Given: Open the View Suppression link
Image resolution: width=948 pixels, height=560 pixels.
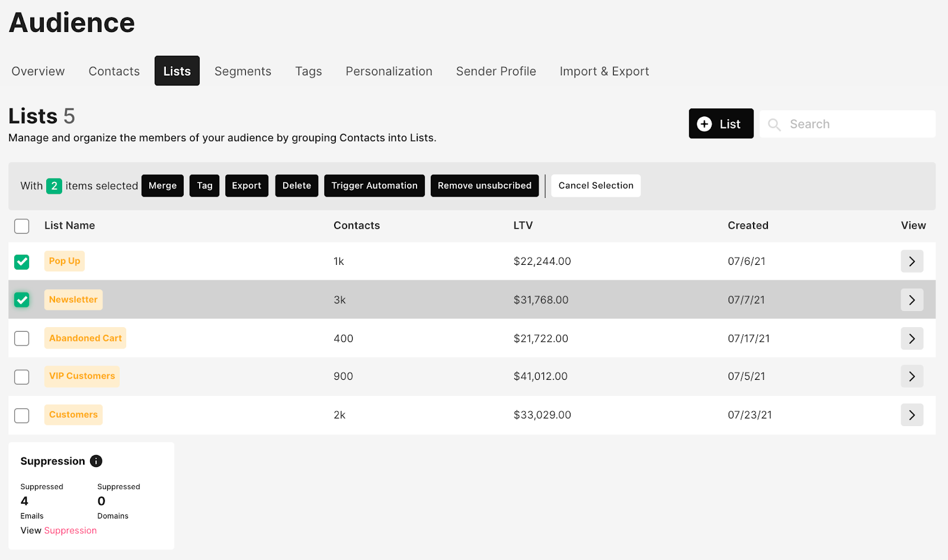Looking at the screenshot, I should (70, 530).
